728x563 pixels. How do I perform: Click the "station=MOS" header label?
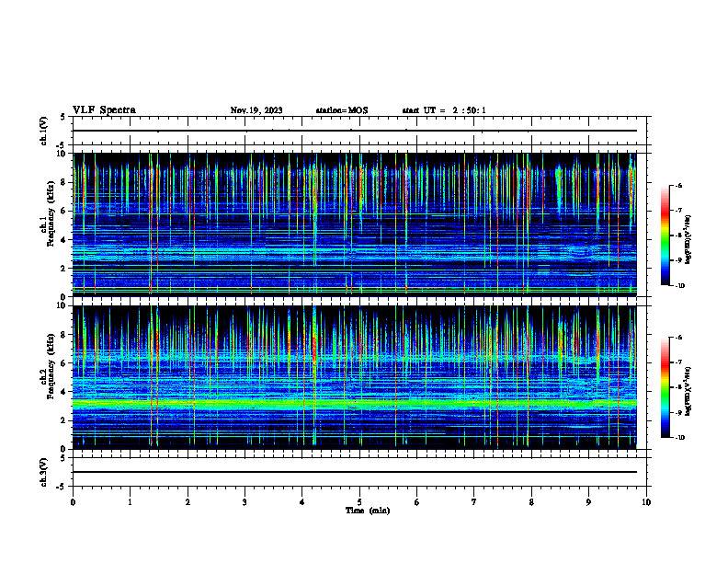pos(342,110)
